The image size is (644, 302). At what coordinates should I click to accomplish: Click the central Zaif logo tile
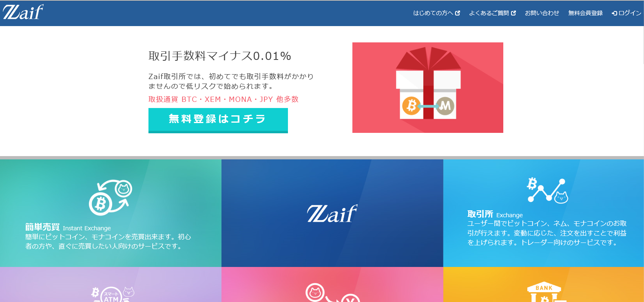tap(332, 213)
